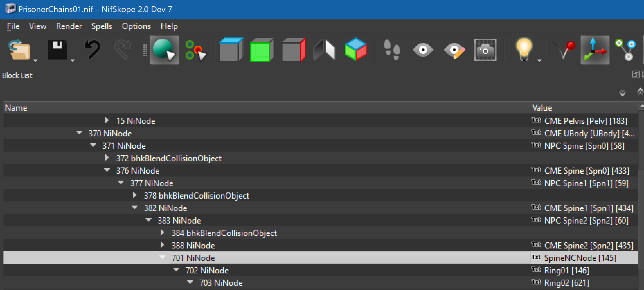
Task: Click the Txt icon beside SpineNCNode [145]
Action: pyautogui.click(x=536, y=257)
